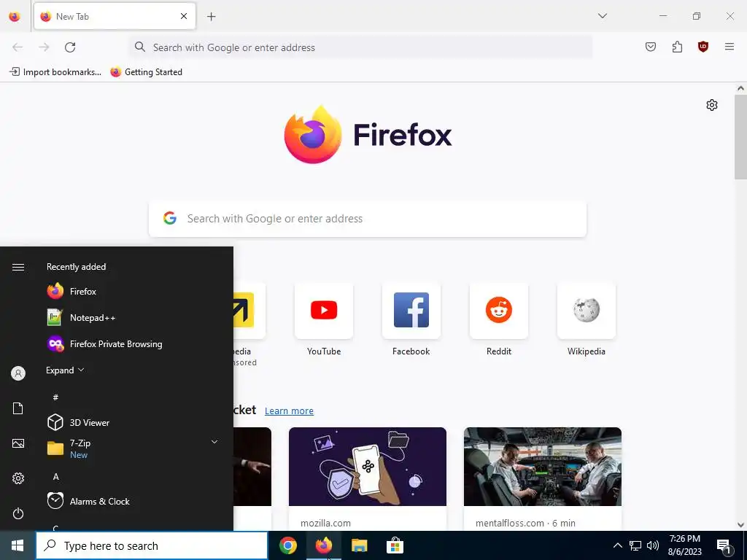The height and width of the screenshot is (560, 747).
Task: Open the mentalfloss.com cockpit story card
Action: [543, 478]
